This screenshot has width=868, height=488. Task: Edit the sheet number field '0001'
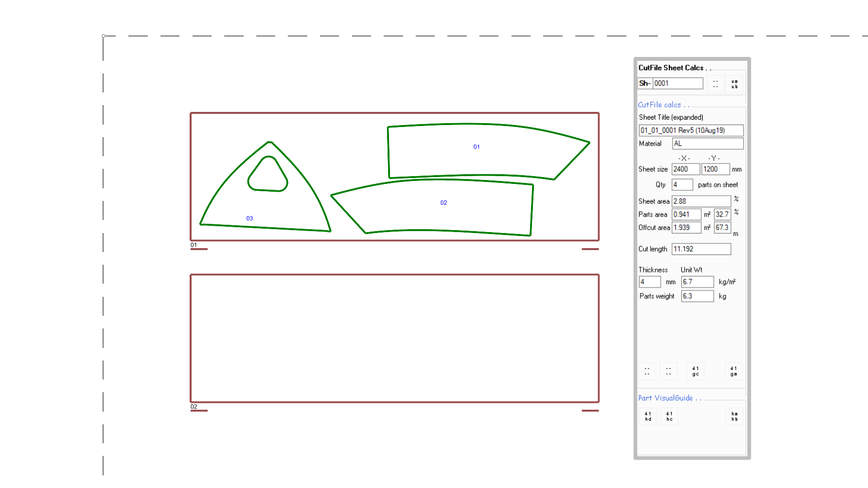click(678, 83)
